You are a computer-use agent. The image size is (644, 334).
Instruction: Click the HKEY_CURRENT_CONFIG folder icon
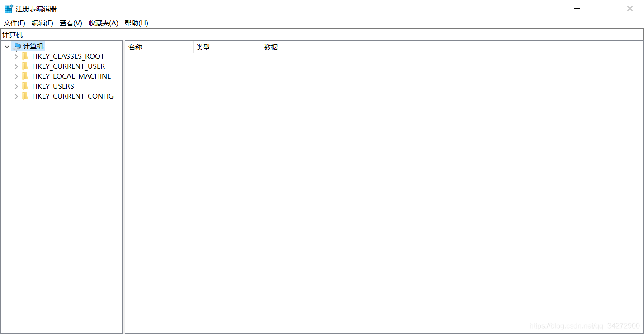click(25, 96)
